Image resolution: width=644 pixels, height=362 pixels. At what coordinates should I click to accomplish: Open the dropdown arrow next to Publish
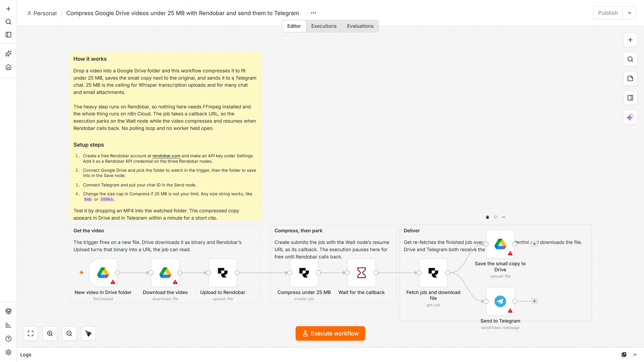tap(630, 13)
